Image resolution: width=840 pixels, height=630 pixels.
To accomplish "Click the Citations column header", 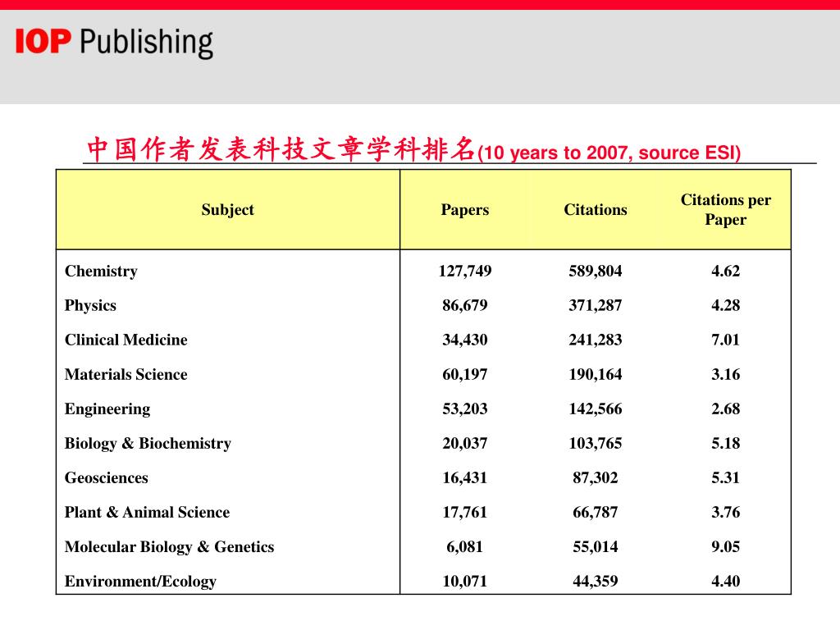I will click(596, 209).
